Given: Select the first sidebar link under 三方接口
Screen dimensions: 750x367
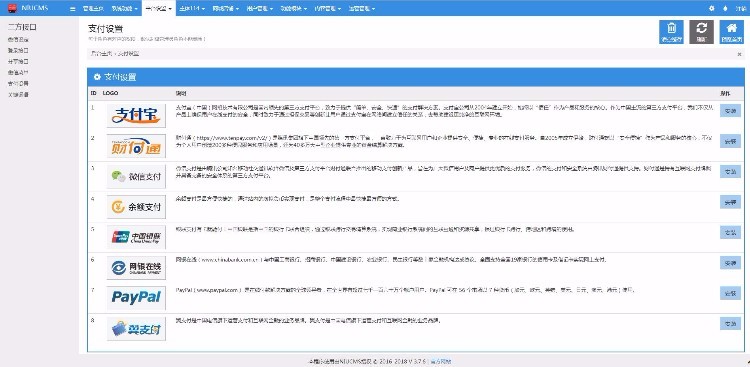Looking at the screenshot, I should pos(18,39).
